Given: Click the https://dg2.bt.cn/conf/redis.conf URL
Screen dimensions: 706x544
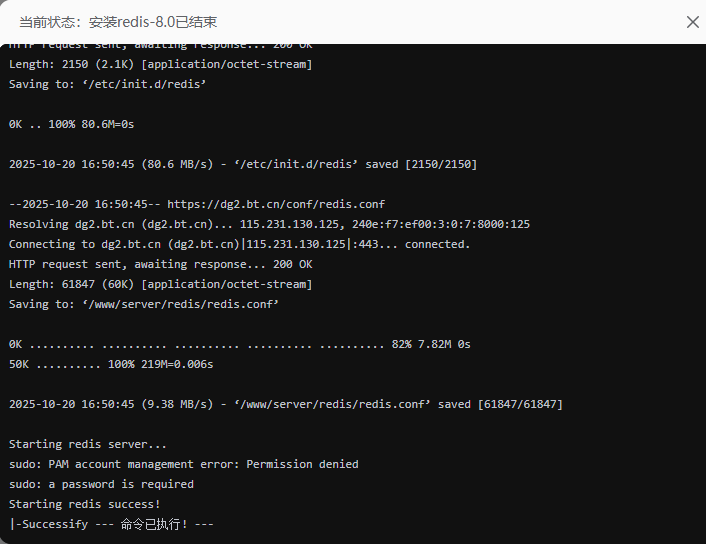Looking at the screenshot, I should point(276,204).
